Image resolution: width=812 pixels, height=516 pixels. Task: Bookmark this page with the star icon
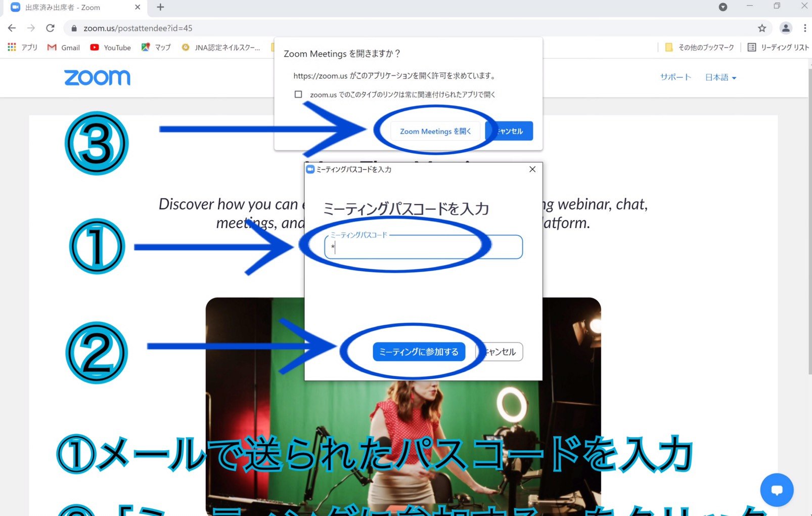click(x=762, y=28)
